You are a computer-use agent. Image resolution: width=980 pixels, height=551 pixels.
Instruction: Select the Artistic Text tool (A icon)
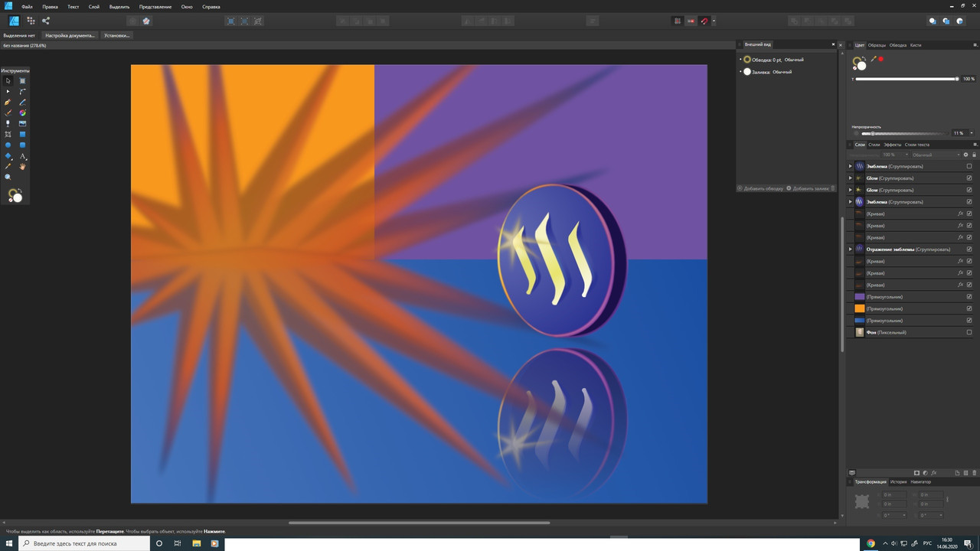(x=23, y=156)
